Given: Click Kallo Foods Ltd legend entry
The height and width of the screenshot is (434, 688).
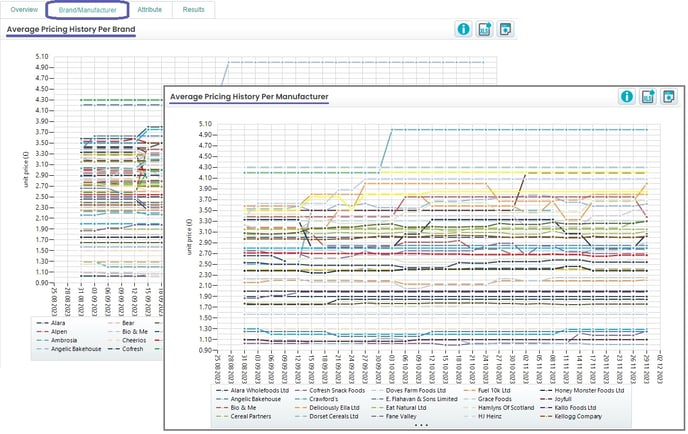Looking at the screenshot, I should point(568,408).
